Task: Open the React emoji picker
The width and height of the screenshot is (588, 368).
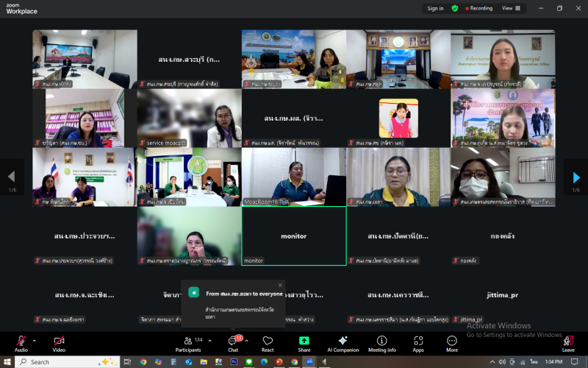Action: [x=268, y=343]
